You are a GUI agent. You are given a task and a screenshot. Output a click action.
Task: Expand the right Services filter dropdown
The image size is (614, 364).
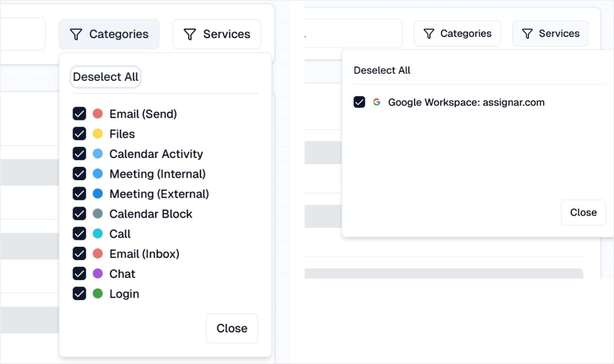pos(551,34)
